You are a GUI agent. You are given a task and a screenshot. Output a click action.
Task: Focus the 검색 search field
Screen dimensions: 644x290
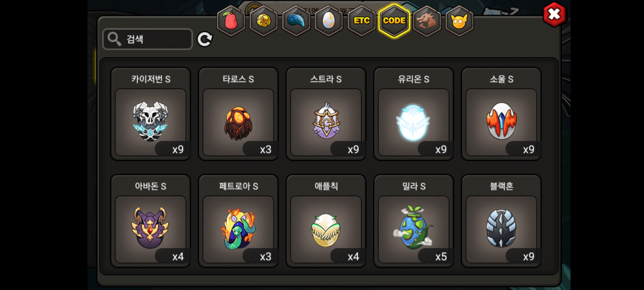pos(148,39)
